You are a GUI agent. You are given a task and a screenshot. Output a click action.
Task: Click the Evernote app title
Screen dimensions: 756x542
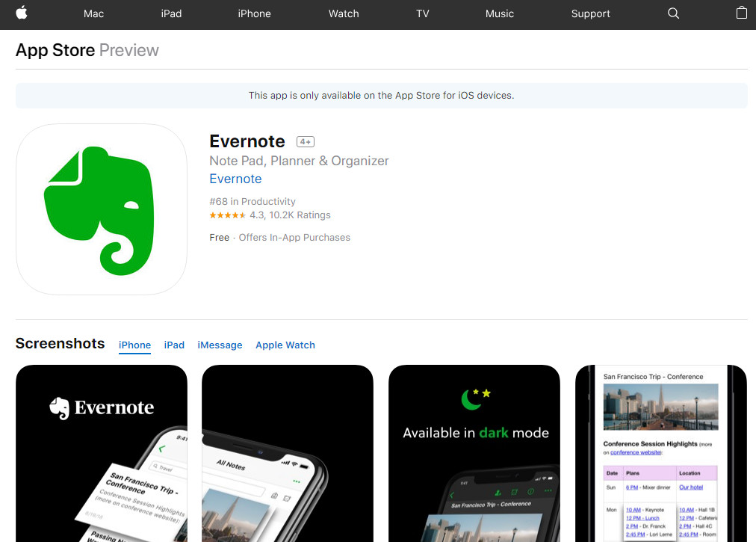point(247,141)
